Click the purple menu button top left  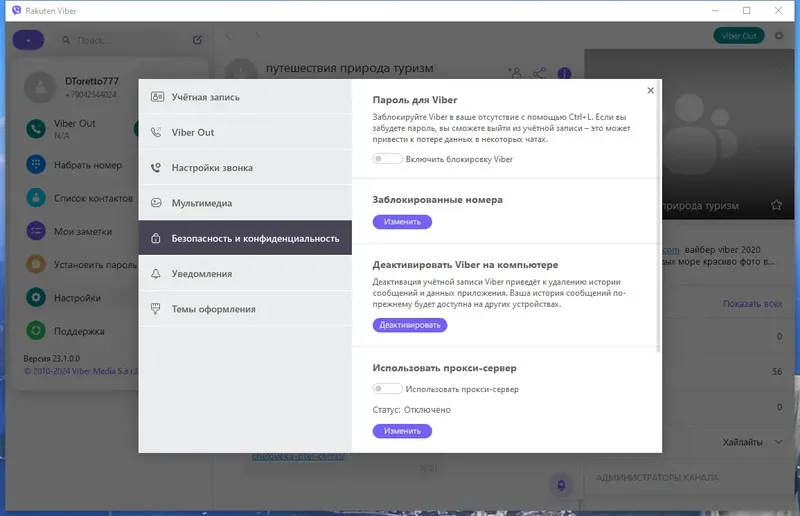pyautogui.click(x=28, y=40)
